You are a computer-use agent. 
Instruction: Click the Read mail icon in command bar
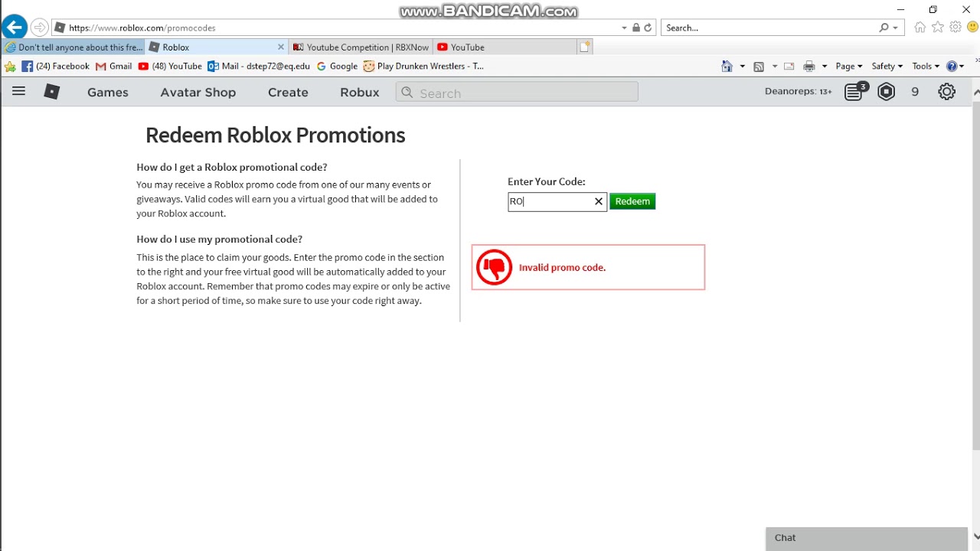coord(789,67)
